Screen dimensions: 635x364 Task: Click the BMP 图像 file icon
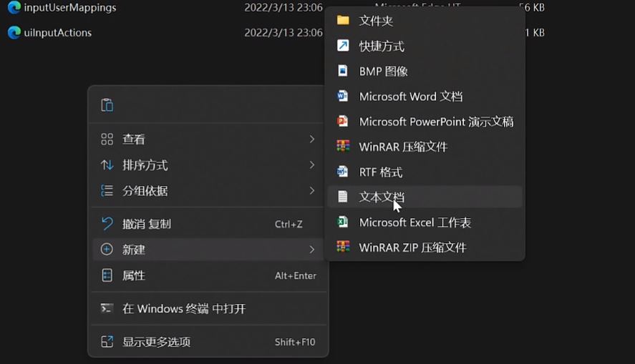[343, 71]
